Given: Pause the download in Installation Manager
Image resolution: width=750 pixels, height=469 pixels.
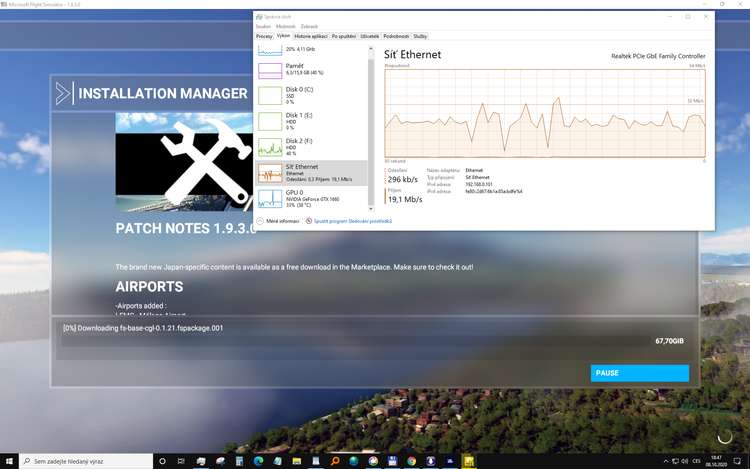Looking at the screenshot, I should click(x=640, y=373).
